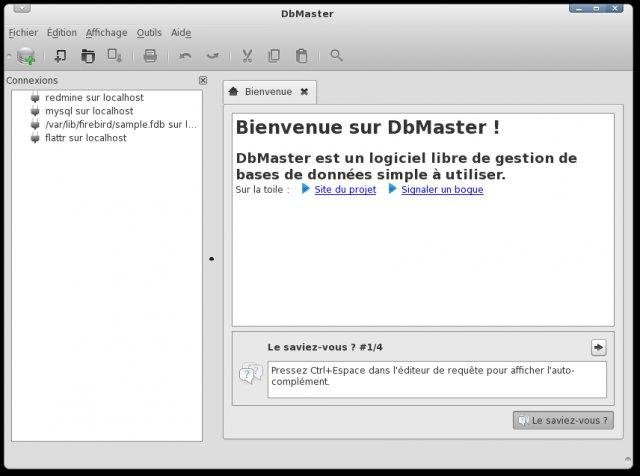Open the window menu at title bar left
Screen dimensions: 640x476
[x=22, y=8]
